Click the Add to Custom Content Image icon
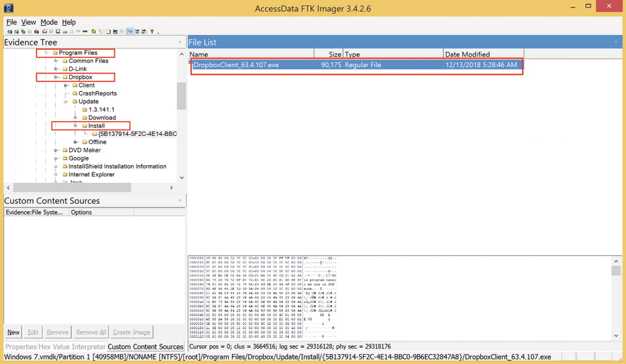626x364 pixels. point(65,32)
